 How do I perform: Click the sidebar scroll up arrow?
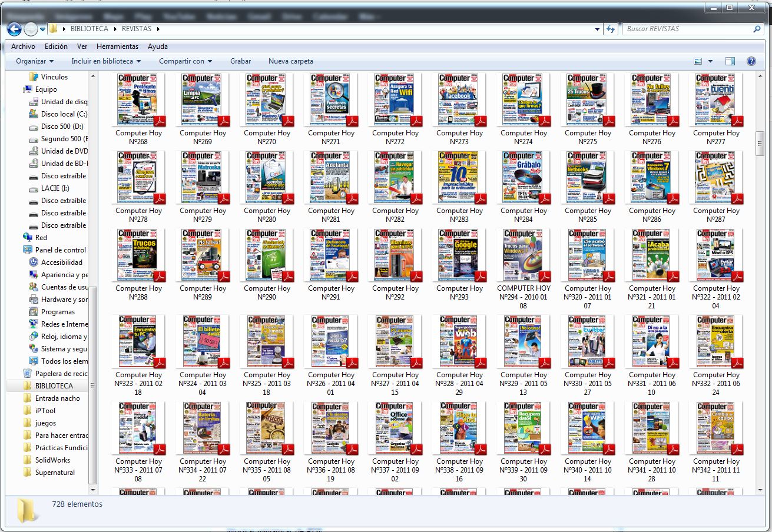pos(92,77)
